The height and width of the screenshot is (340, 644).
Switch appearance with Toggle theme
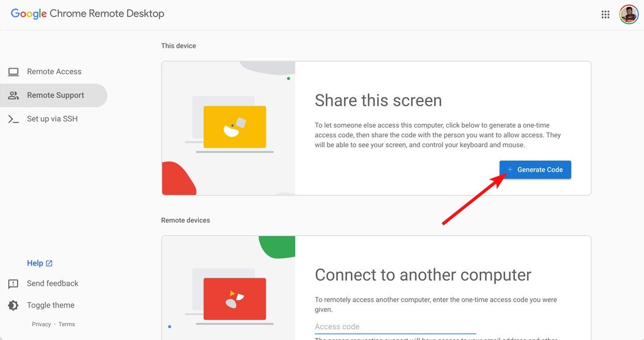coord(50,305)
